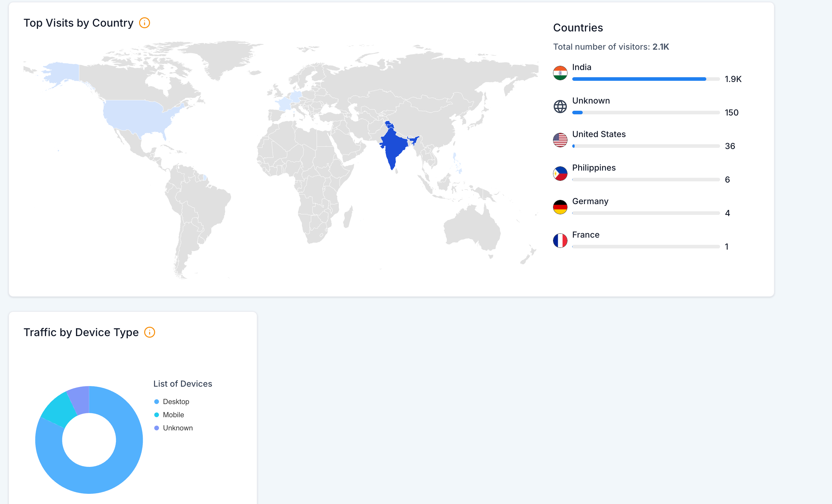The height and width of the screenshot is (504, 832).
Task: Toggle Desktop legend item in device list
Action: [x=176, y=402]
